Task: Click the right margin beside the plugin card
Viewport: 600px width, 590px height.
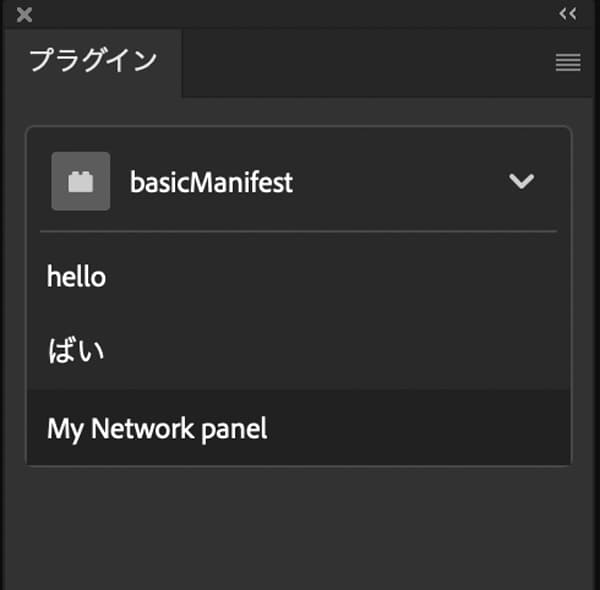Action: tap(585, 300)
